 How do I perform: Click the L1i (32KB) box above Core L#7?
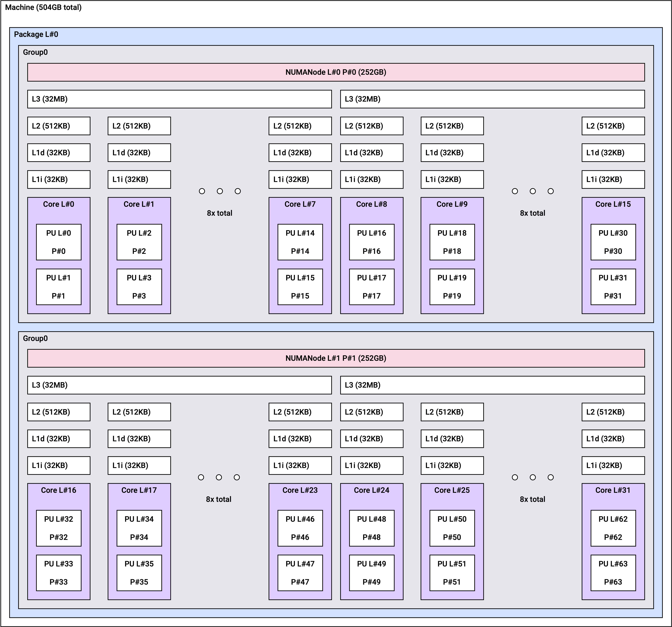[300, 179]
